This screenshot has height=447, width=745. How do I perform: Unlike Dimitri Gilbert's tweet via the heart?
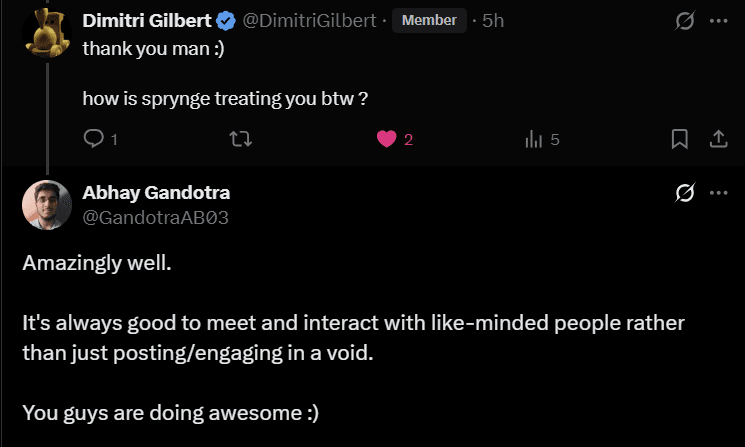(388, 139)
